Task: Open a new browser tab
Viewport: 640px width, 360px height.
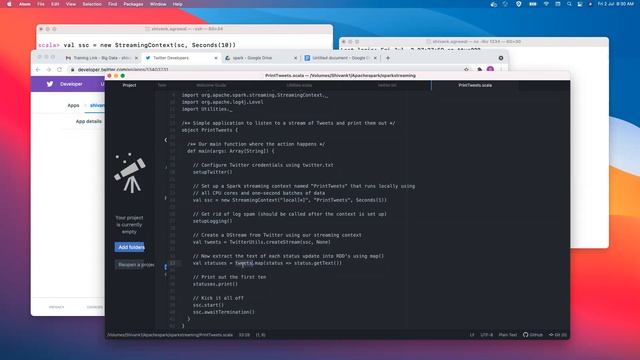Action: [388, 58]
